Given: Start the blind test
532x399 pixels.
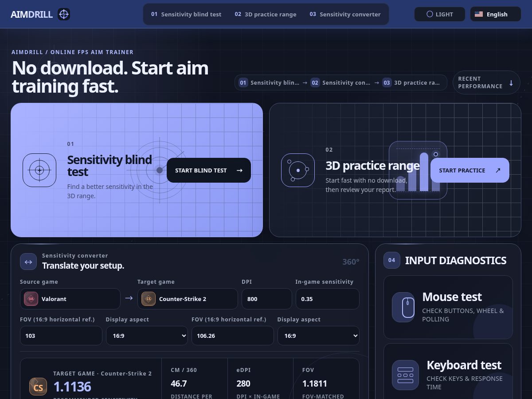Looking at the screenshot, I should pos(209,170).
